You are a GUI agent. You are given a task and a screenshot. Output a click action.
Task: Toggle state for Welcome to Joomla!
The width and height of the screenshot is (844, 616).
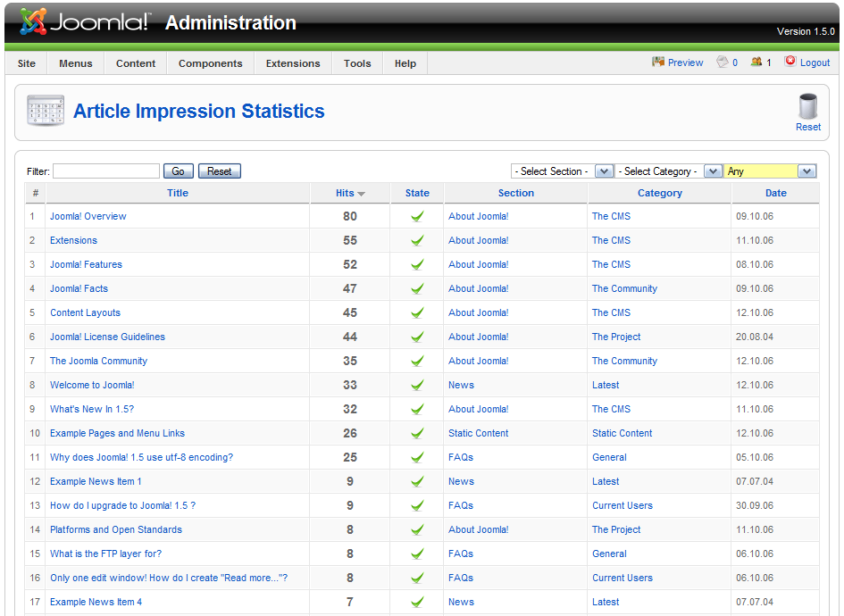coord(417,385)
